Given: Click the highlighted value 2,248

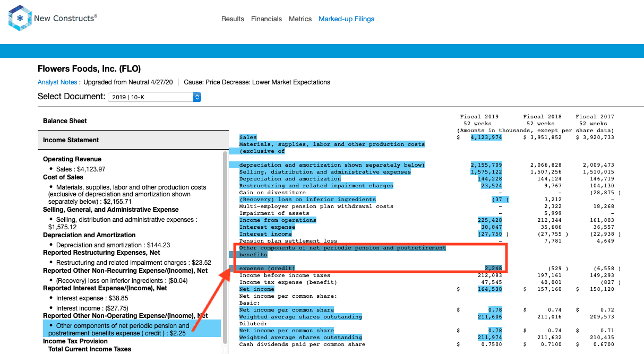Looking at the screenshot, I should click(x=493, y=269).
